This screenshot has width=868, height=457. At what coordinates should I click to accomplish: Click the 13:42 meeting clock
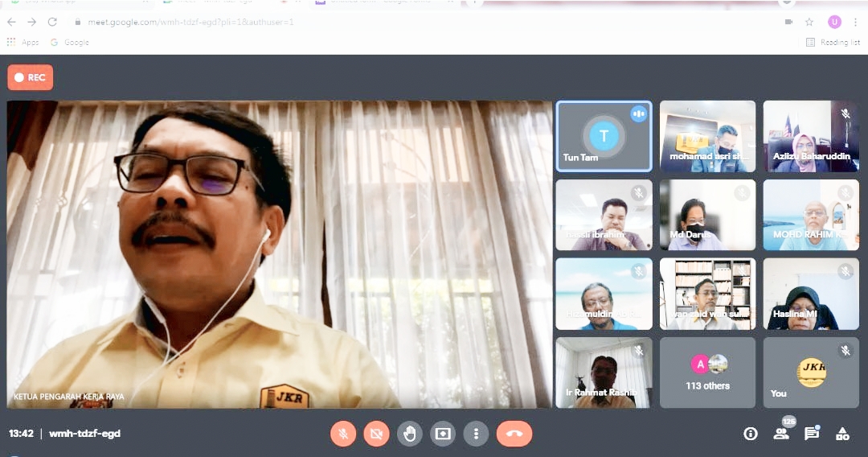21,433
